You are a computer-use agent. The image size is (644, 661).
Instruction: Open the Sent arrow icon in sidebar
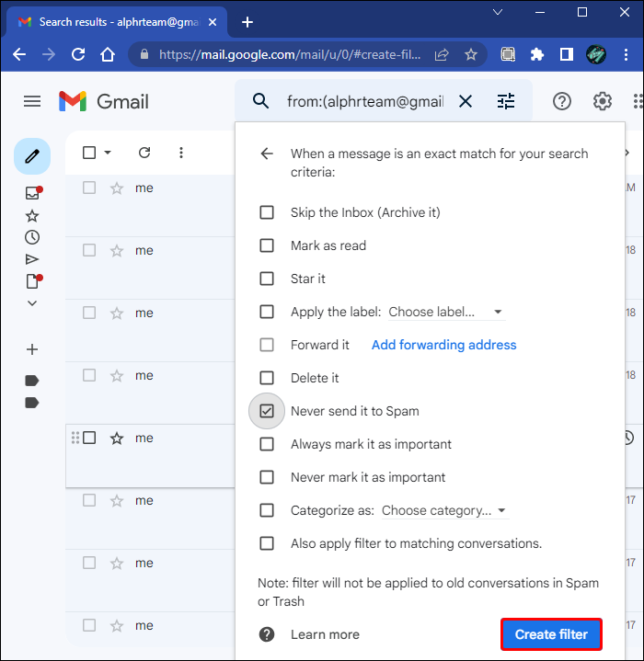[32, 259]
